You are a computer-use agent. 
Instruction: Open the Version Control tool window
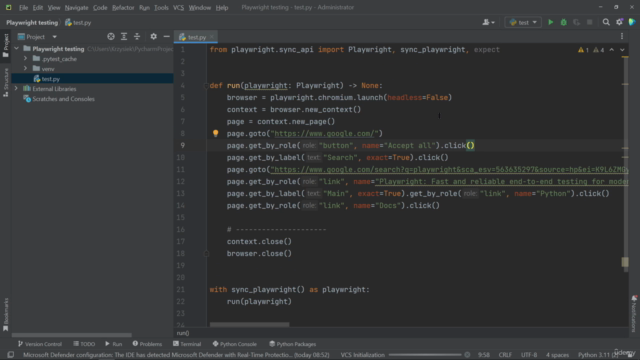click(40, 344)
